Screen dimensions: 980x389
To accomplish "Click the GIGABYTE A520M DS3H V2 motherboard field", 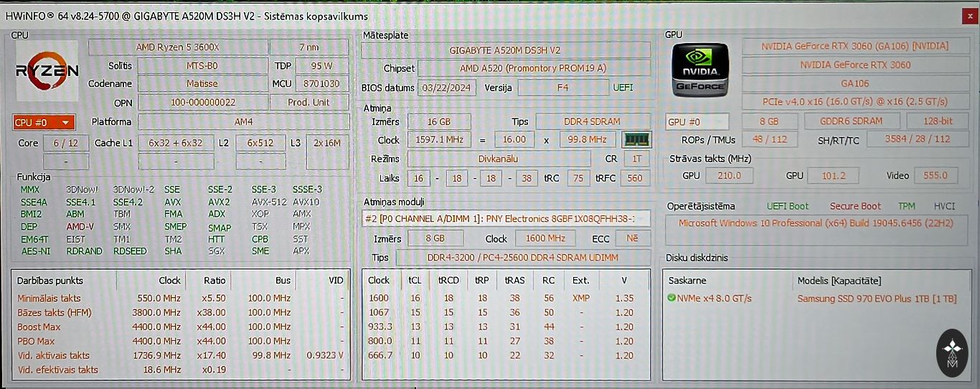I will (x=505, y=50).
